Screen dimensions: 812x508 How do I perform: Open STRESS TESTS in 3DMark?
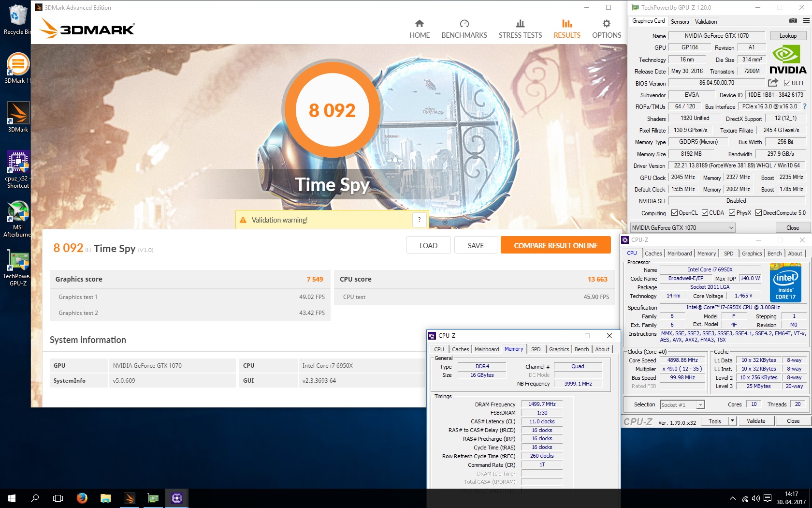point(520,30)
